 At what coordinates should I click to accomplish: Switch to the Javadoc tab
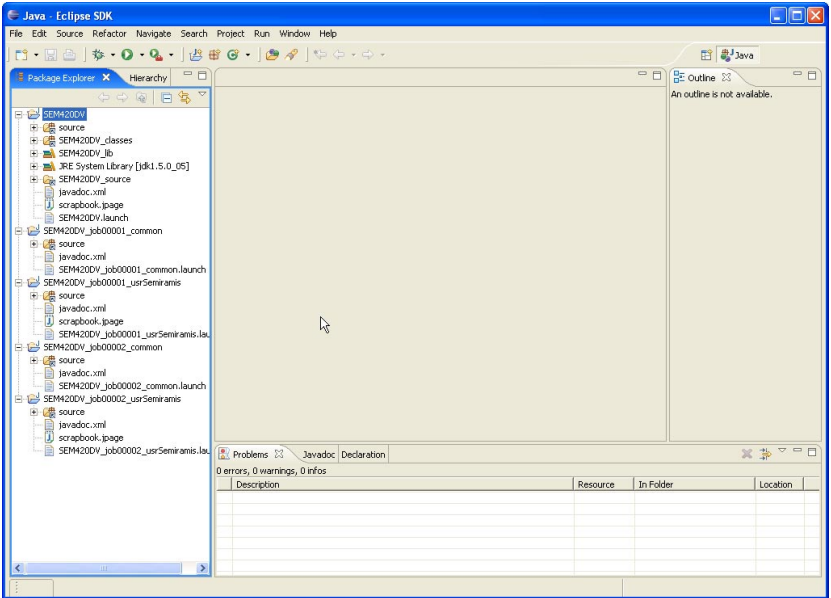(x=318, y=454)
